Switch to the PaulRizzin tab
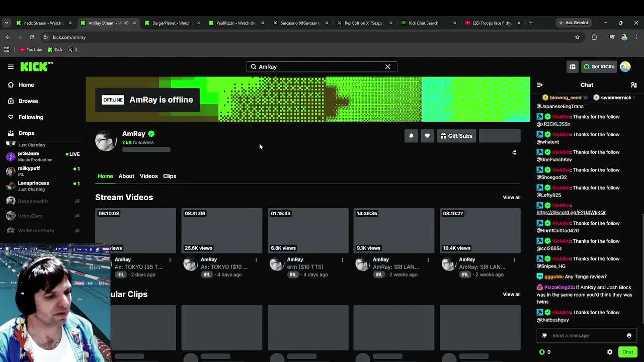The image size is (644, 362). [235, 23]
